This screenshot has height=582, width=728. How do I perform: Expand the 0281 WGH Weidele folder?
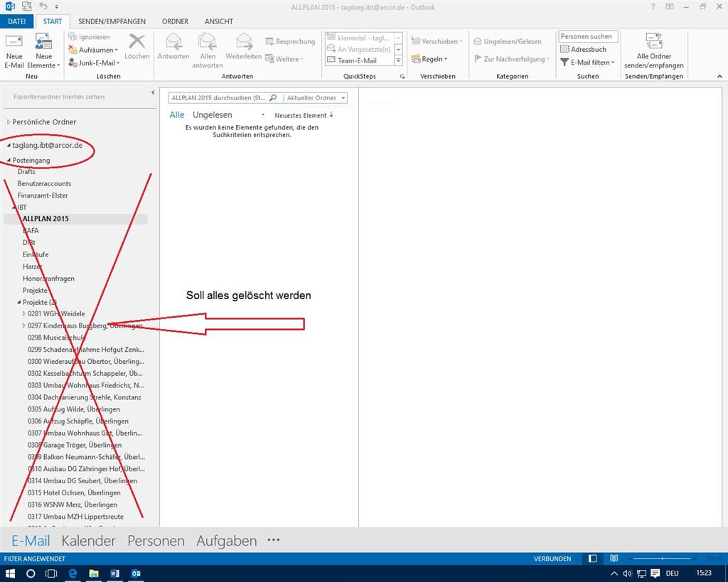[x=24, y=314]
